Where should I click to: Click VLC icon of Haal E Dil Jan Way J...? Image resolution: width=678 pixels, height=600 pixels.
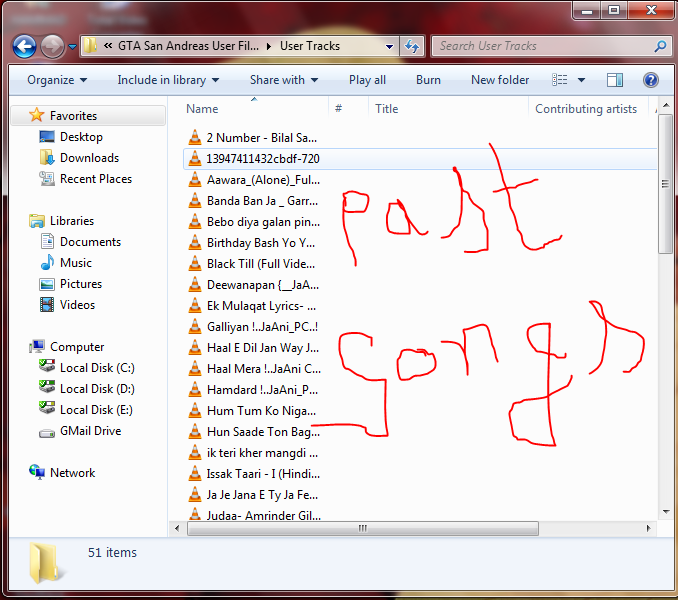point(195,348)
